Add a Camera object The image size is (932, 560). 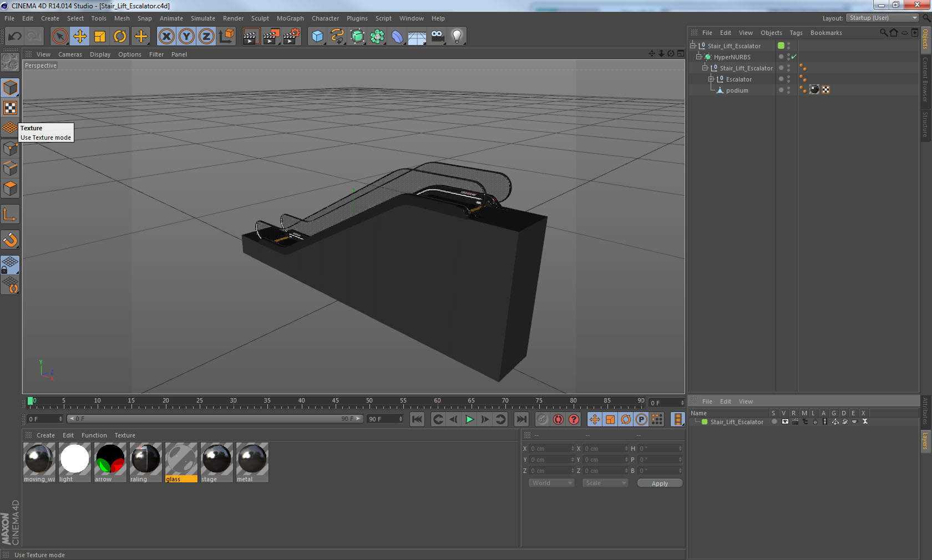[437, 37]
